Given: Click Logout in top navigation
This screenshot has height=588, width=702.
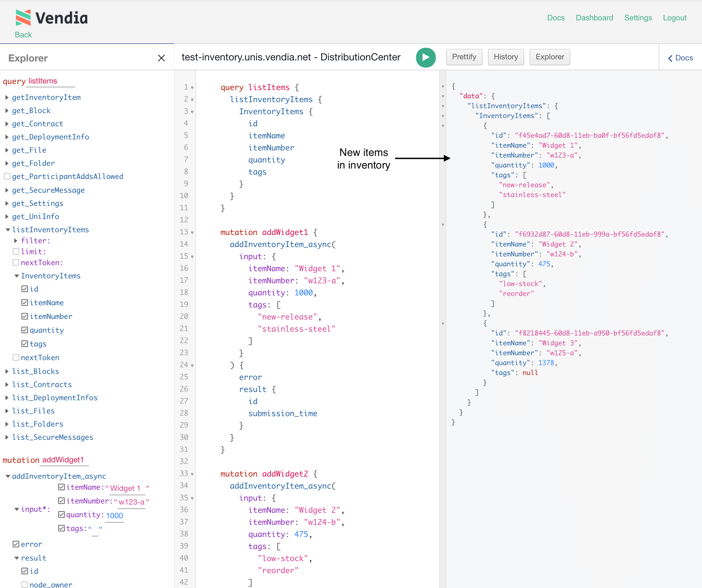Looking at the screenshot, I should pyautogui.click(x=675, y=18).
